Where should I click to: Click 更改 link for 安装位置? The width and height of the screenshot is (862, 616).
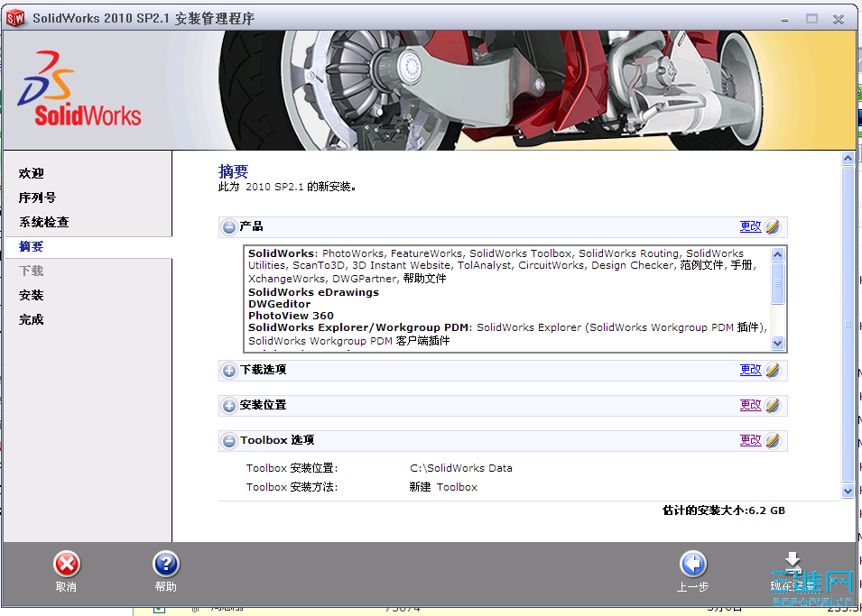tap(750, 404)
